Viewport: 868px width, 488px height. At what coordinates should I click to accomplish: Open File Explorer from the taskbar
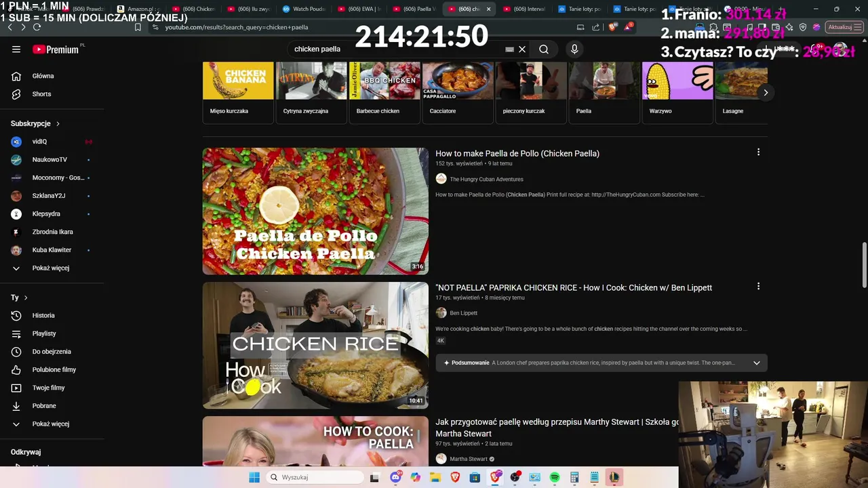(435, 477)
